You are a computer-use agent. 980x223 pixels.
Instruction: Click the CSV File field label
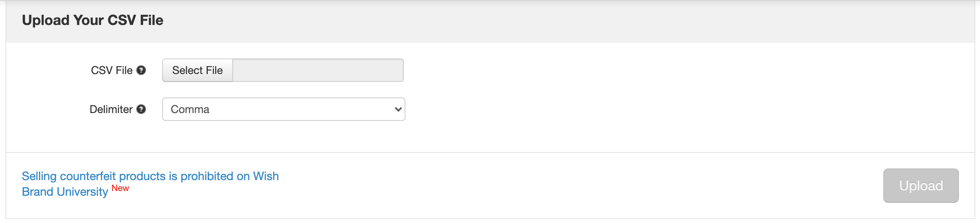pos(111,70)
